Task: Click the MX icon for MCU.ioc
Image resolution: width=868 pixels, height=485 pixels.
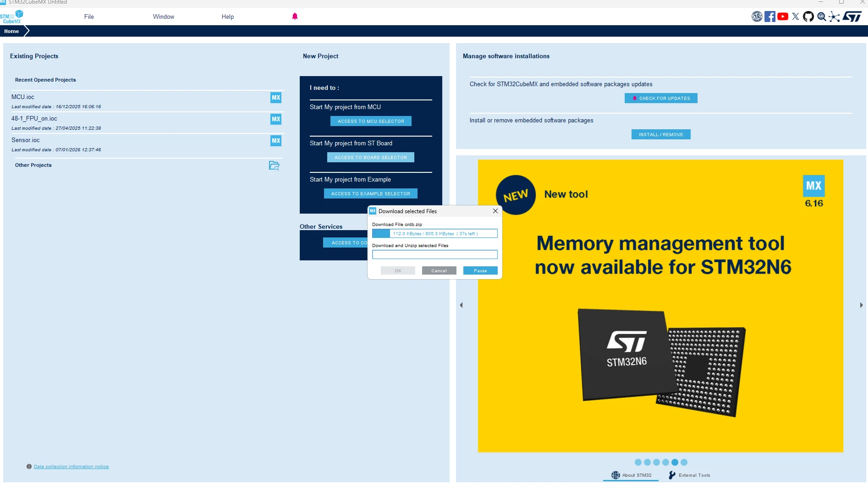Action: (276, 98)
